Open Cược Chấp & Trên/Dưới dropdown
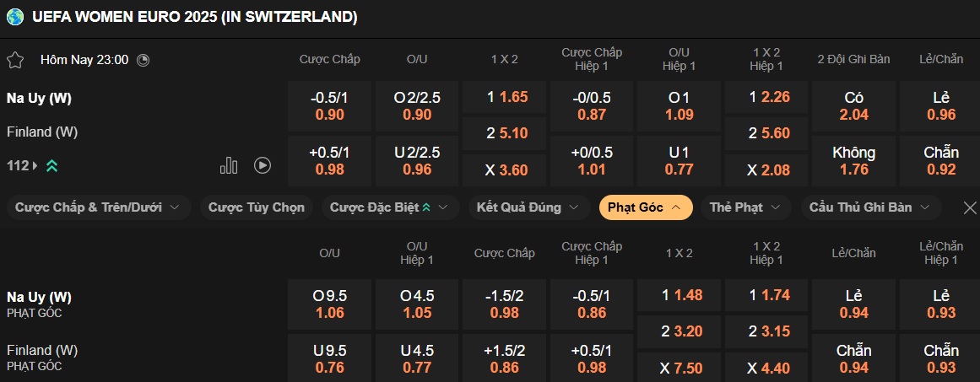The height and width of the screenshot is (382, 980). [x=98, y=207]
